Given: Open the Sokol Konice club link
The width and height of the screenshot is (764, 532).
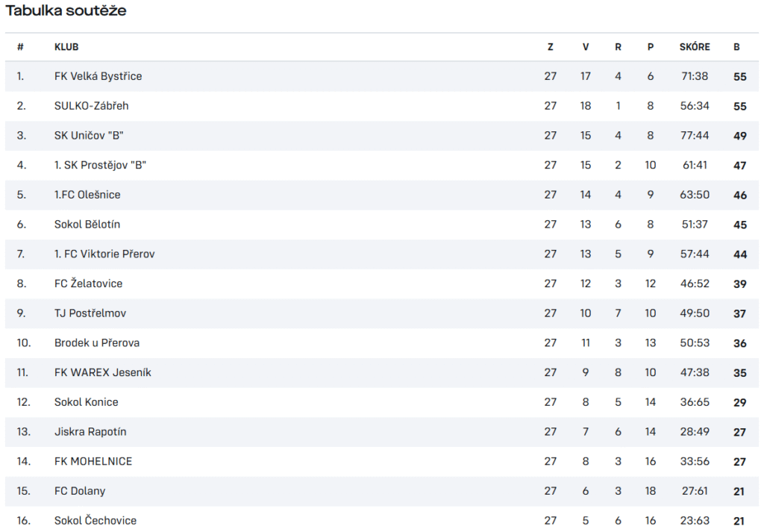Looking at the screenshot, I should tap(87, 402).
